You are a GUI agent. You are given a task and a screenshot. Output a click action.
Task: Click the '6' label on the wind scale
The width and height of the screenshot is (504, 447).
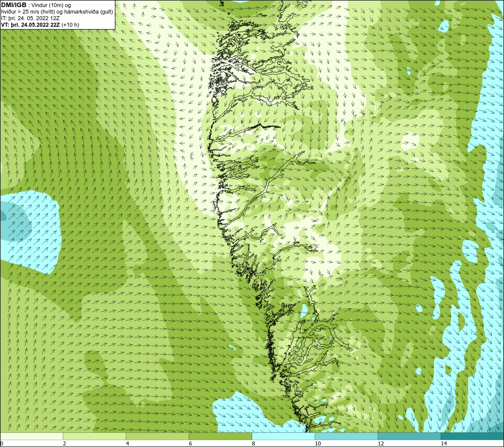[191, 444]
